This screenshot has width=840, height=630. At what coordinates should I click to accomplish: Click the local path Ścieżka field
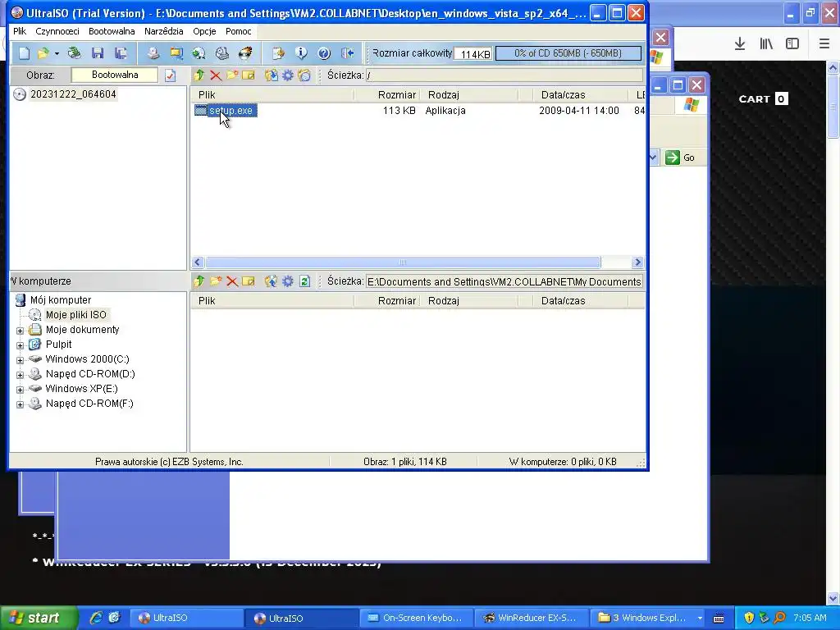pos(504,281)
